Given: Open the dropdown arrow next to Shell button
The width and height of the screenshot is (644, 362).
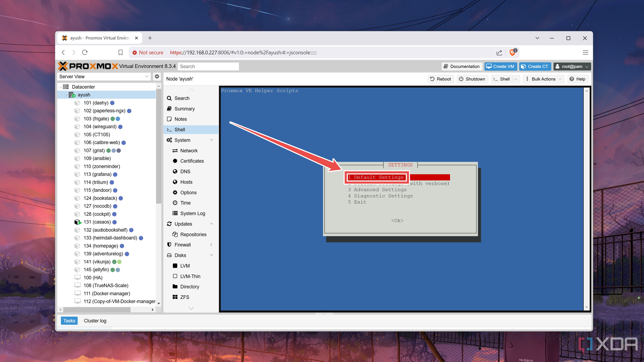Looking at the screenshot, I should click(516, 79).
